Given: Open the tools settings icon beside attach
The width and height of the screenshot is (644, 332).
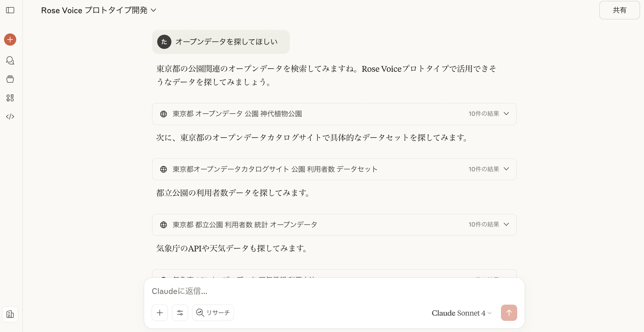Looking at the screenshot, I should pyautogui.click(x=180, y=312).
